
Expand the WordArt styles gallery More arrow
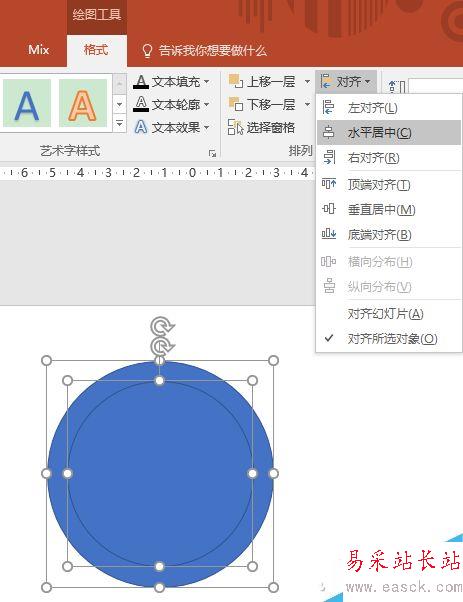[x=119, y=124]
